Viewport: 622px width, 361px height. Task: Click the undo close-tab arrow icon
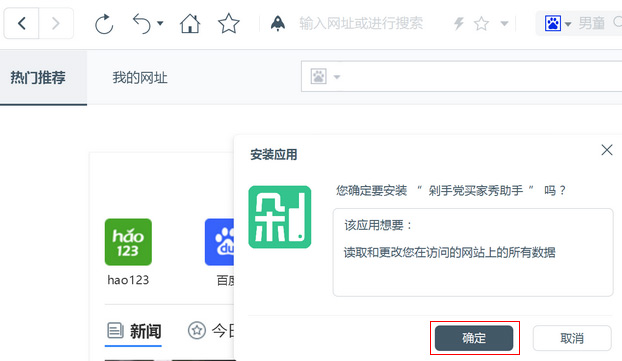(142, 23)
